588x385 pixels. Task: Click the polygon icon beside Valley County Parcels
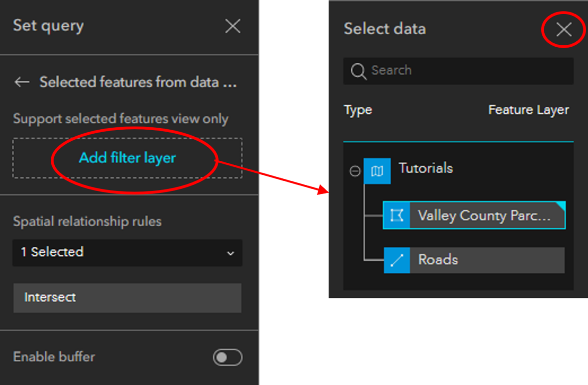[x=398, y=215]
